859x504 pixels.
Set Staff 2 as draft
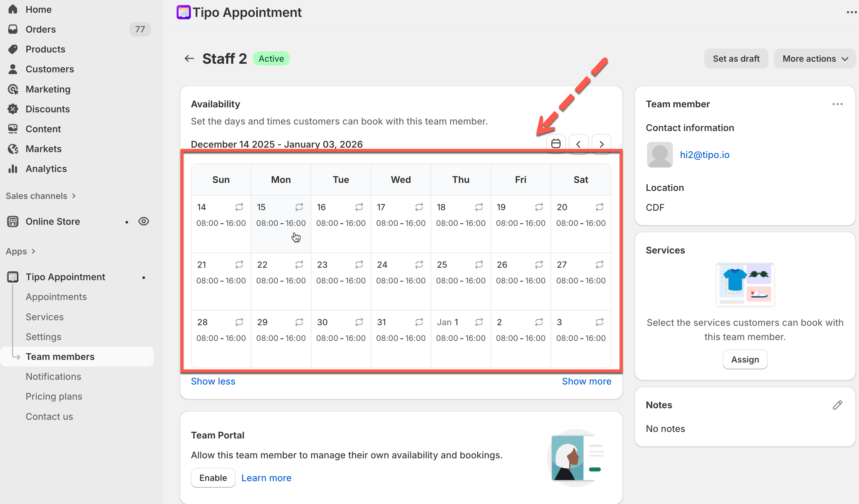736,59
